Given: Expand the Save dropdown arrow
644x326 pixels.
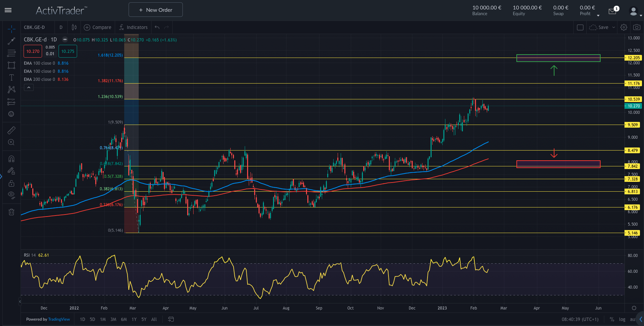Looking at the screenshot, I should [614, 27].
